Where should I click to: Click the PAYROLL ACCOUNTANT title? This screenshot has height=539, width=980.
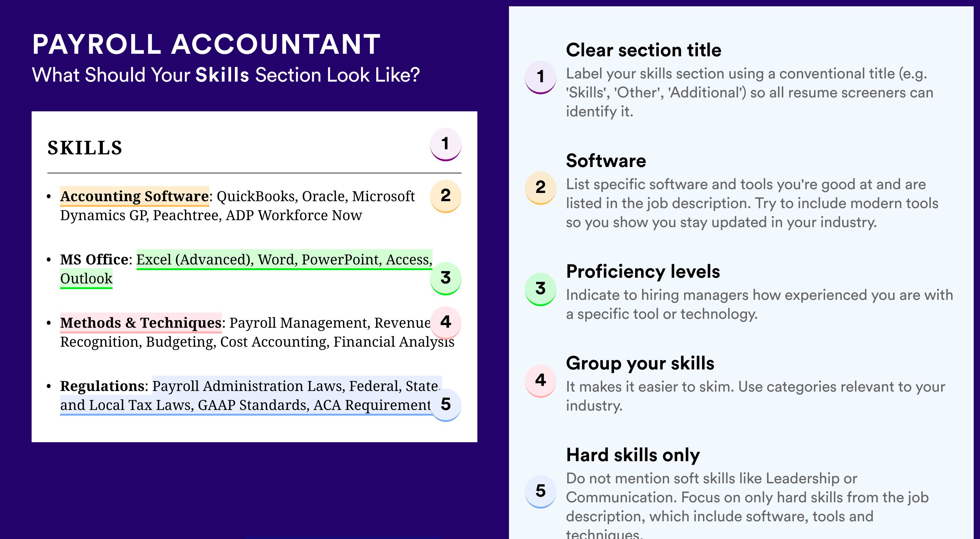206,44
